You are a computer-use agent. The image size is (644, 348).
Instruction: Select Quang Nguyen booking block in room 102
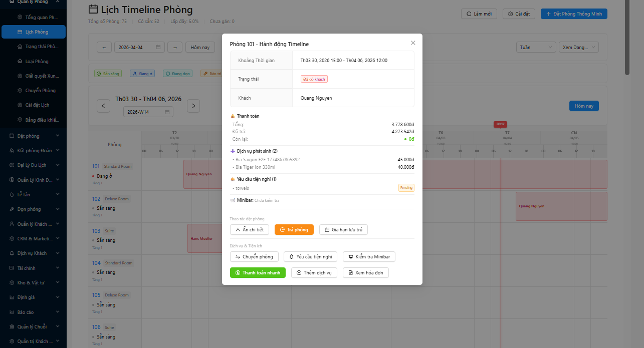click(561, 206)
